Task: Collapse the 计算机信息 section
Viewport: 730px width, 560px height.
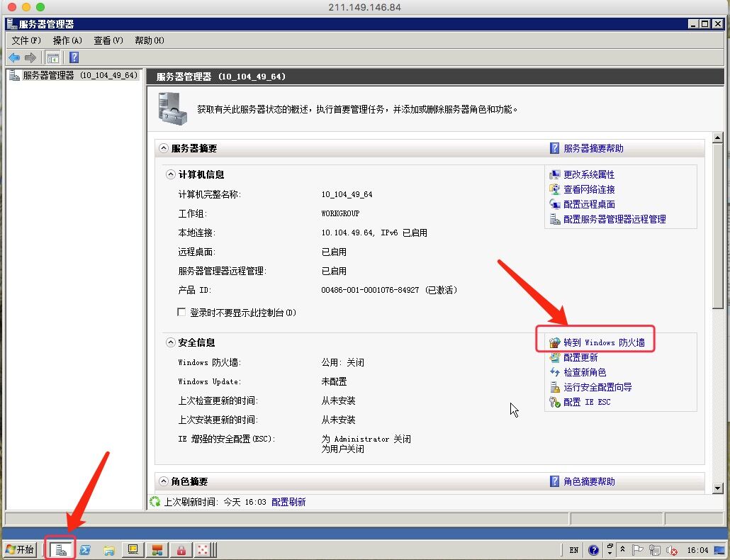Action: (x=170, y=174)
